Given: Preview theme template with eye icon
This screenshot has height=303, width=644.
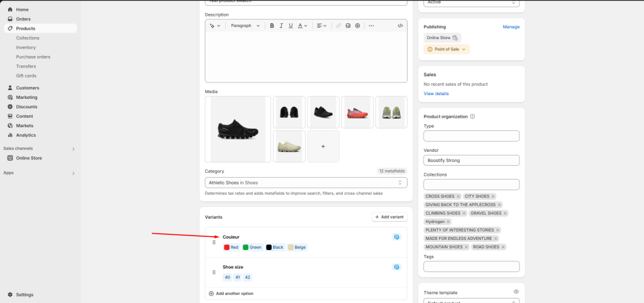Looking at the screenshot, I should pyautogui.click(x=516, y=292).
